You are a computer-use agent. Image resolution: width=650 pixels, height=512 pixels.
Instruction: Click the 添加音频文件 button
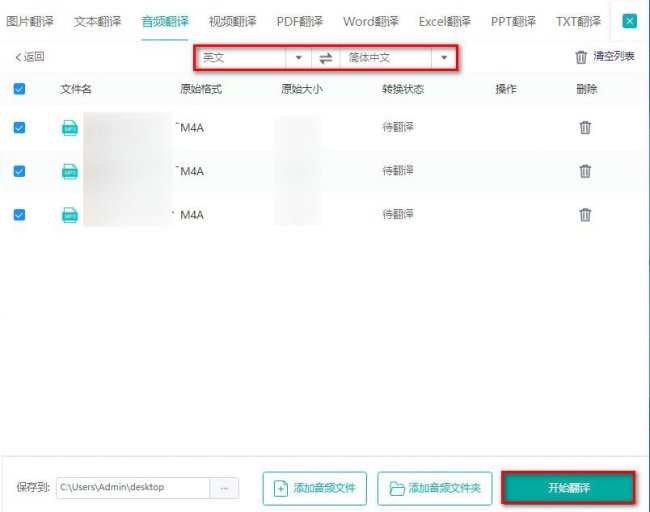click(x=315, y=488)
